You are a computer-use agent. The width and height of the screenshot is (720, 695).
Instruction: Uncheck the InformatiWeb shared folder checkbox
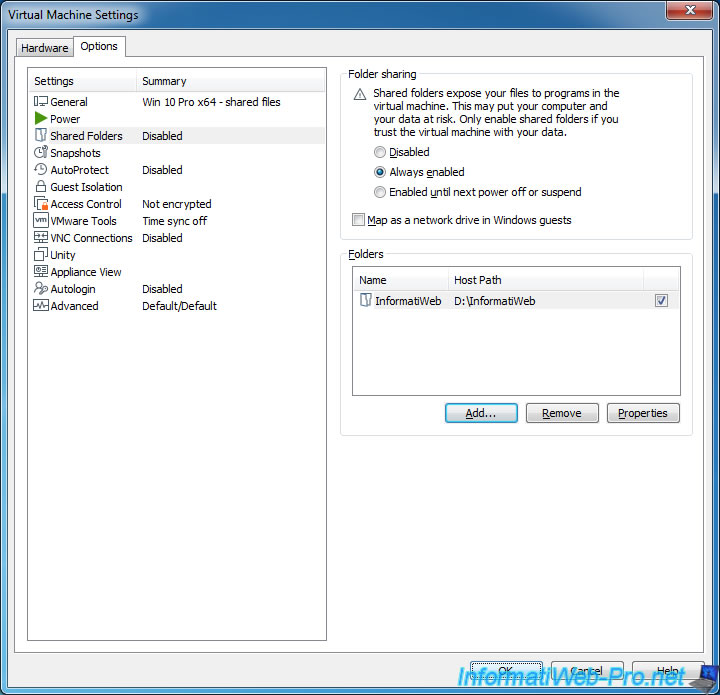[x=661, y=301]
